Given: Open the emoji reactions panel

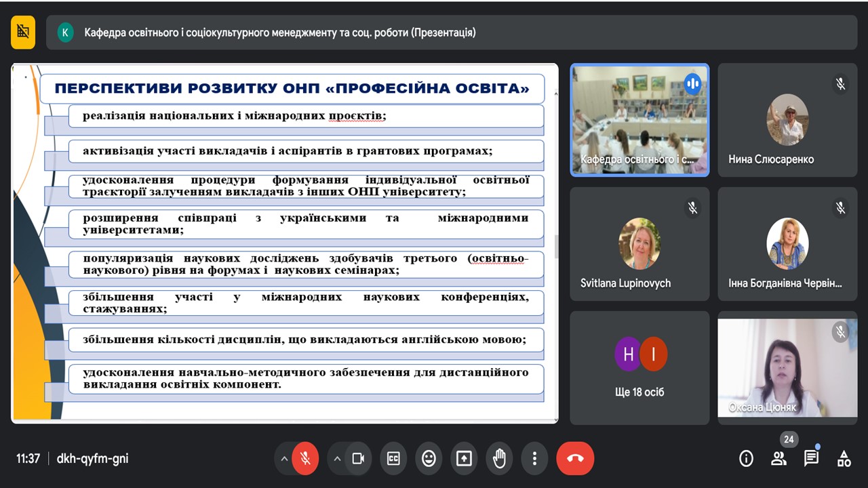Looking at the screenshot, I should (x=429, y=459).
